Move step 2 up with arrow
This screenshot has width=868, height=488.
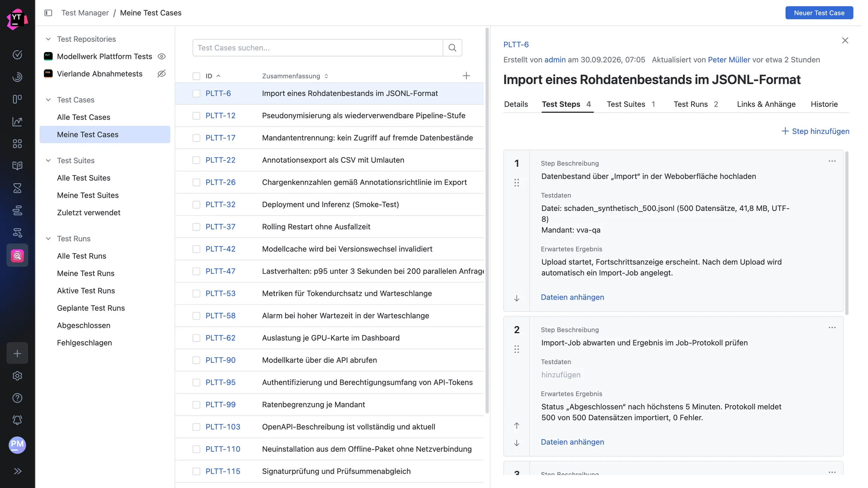pyautogui.click(x=517, y=425)
